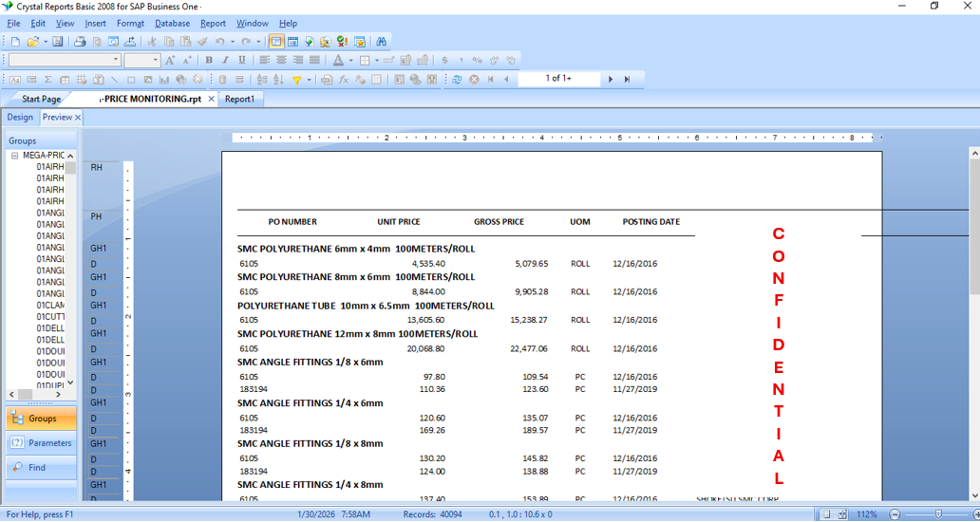Click the Refresh report data icon

(457, 80)
